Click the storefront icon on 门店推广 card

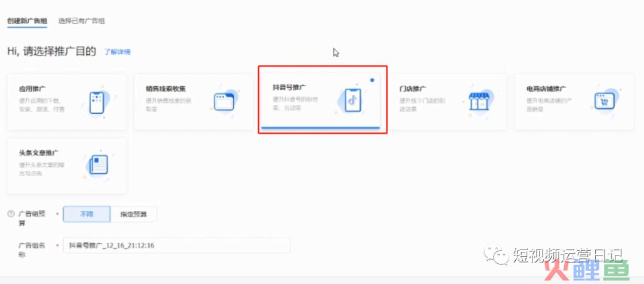tap(479, 101)
